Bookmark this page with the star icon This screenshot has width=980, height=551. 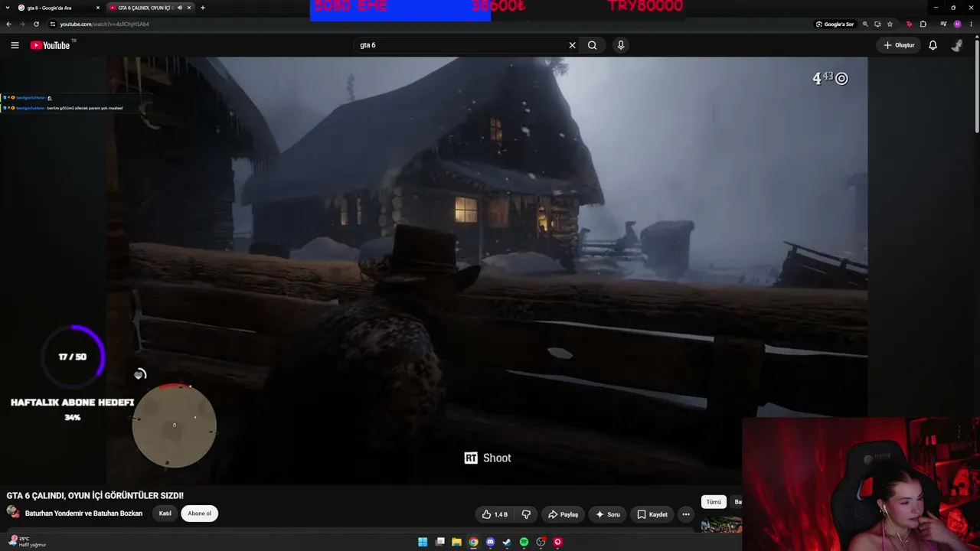[x=890, y=24]
